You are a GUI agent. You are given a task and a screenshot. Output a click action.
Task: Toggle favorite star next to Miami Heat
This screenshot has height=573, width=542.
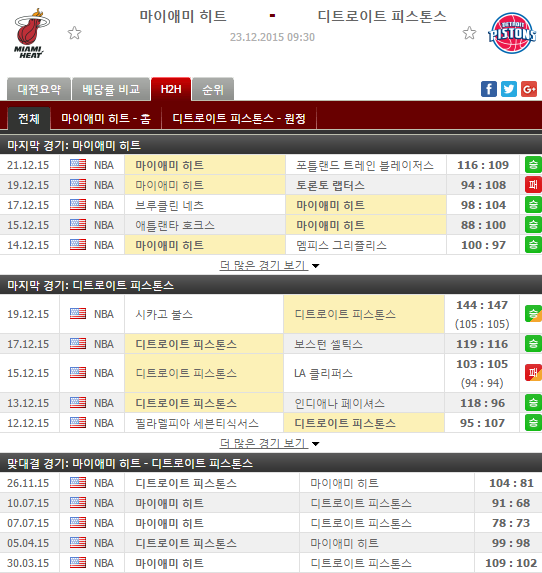pos(75,33)
